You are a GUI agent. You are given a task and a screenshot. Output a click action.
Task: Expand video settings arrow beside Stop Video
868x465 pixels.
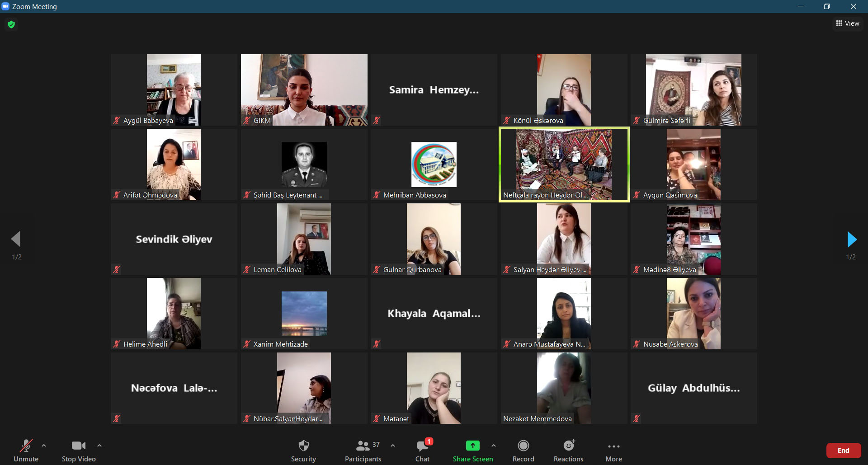tap(99, 446)
